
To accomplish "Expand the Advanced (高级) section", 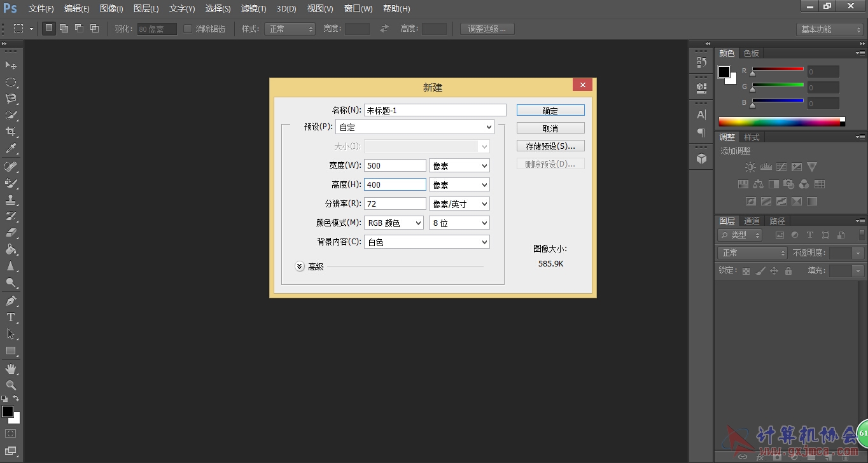I will point(300,266).
